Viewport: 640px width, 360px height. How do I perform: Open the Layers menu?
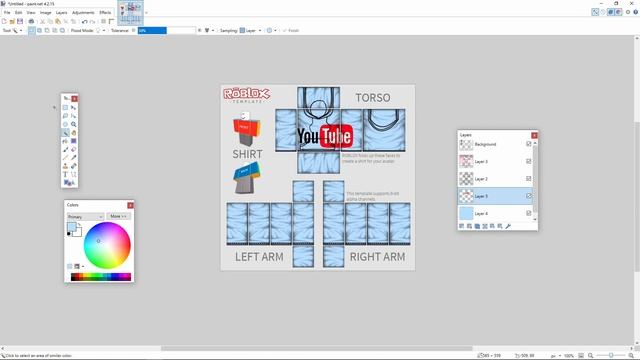pos(62,12)
